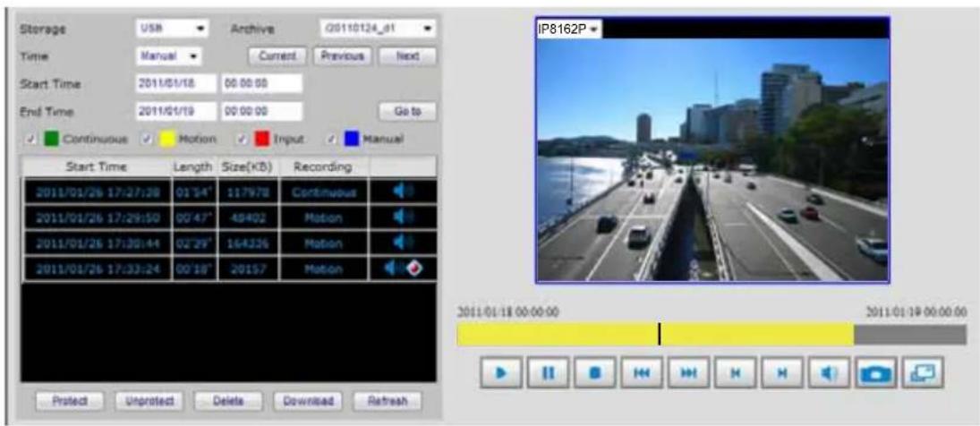The width and height of the screenshot is (980, 426).
Task: Select the recording with length 02'29"
Action: [x=229, y=243]
